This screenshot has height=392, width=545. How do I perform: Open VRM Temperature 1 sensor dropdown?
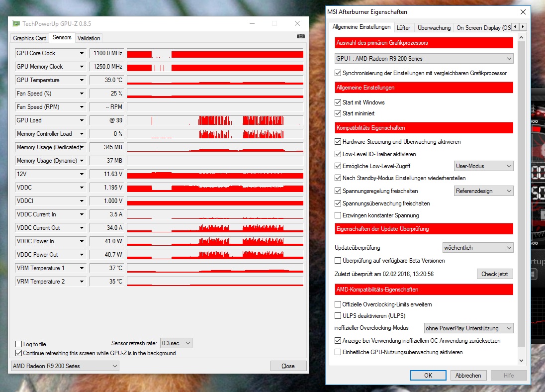click(x=82, y=268)
